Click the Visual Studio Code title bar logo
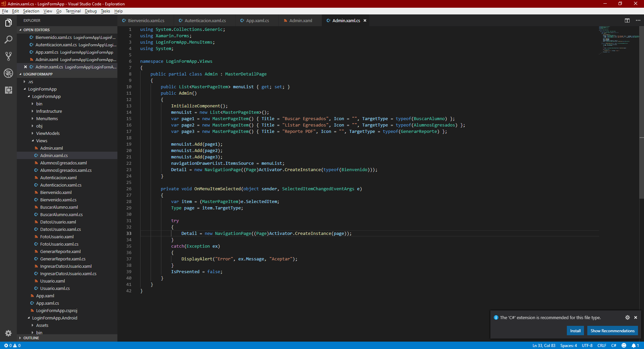This screenshot has width=644, height=349. [x=3, y=4]
